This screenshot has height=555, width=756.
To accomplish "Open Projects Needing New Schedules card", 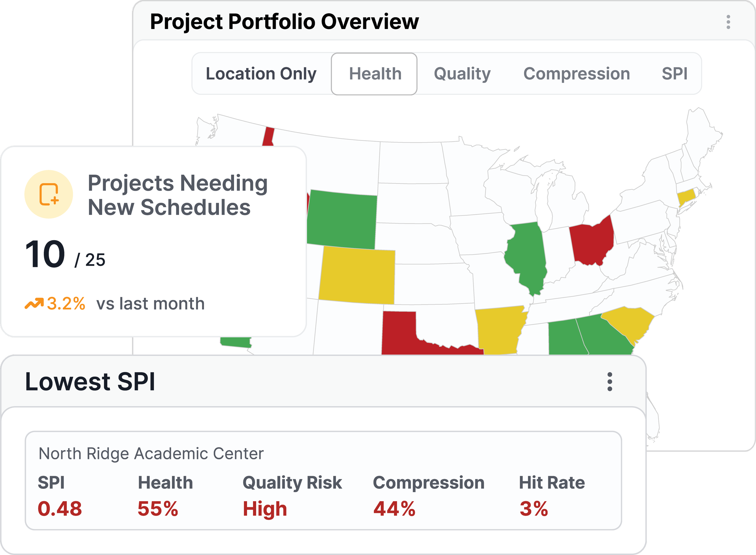I will (x=153, y=241).
